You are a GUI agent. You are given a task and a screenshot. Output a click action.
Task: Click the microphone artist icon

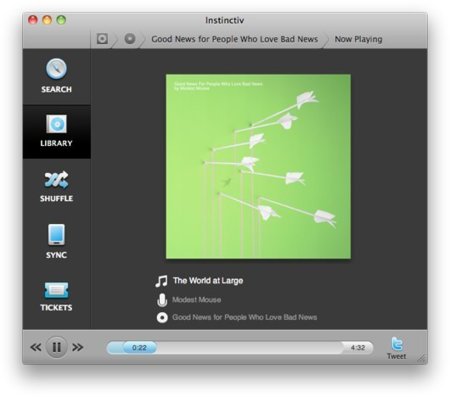162,300
